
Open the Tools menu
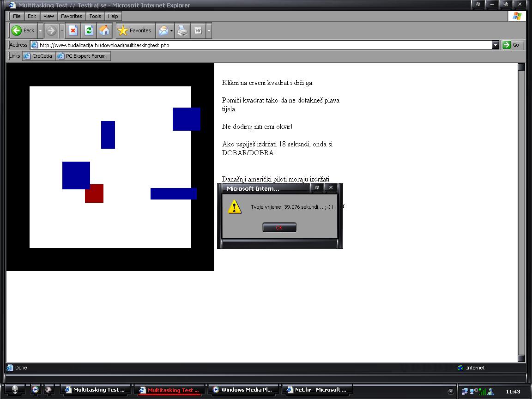[95, 16]
